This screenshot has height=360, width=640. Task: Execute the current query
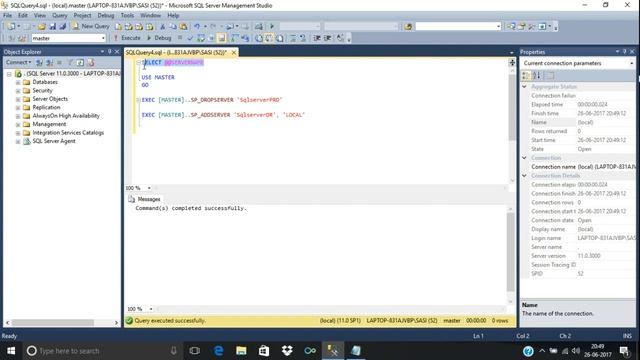click(127, 38)
